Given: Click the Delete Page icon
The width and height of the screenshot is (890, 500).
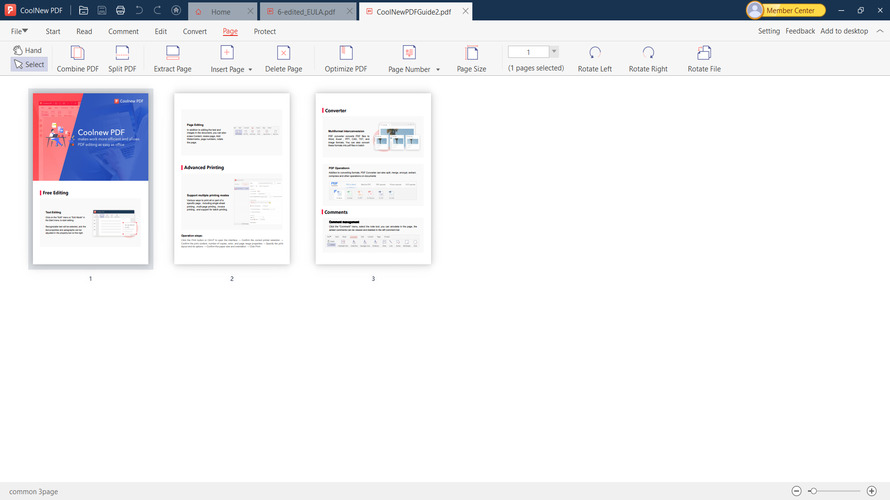Looking at the screenshot, I should pyautogui.click(x=283, y=52).
